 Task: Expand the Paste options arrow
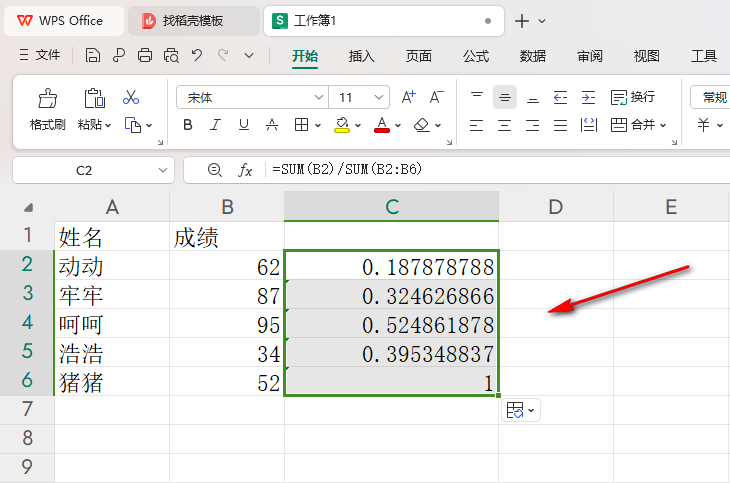108,125
